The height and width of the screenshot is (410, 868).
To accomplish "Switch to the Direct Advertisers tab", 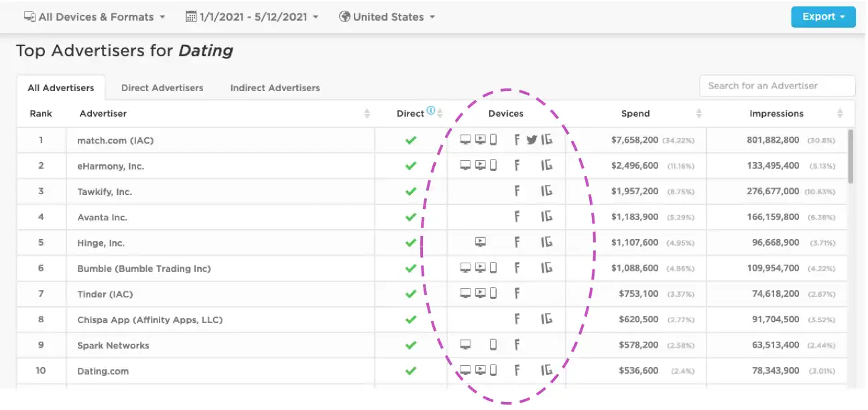I will [162, 88].
